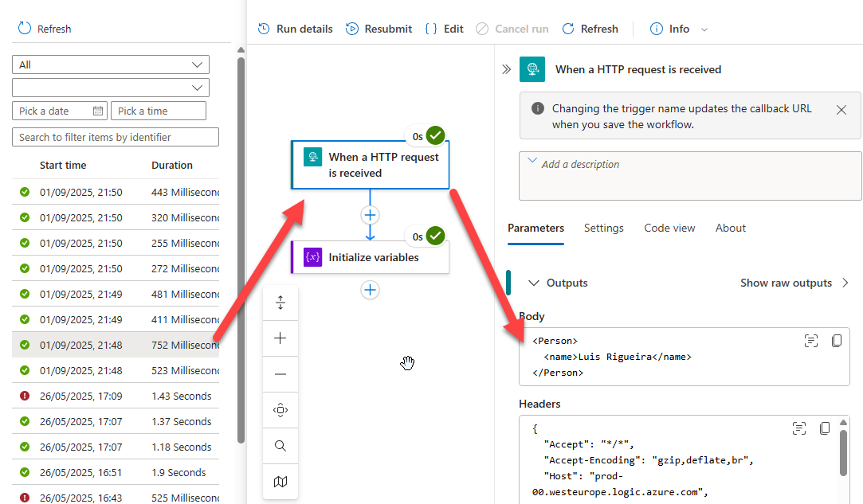Zoom out using the minus canvas control
Viewport: 863px width, 504px height.
click(280, 374)
